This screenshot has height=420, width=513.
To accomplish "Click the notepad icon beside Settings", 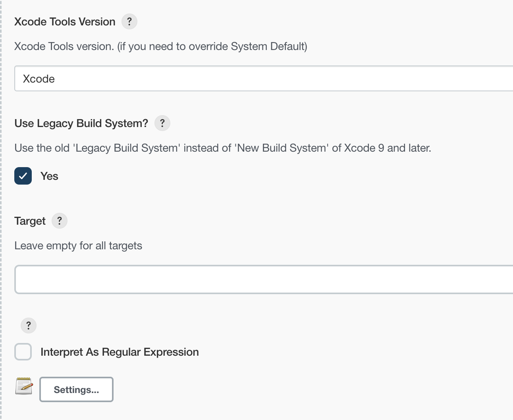I will 24,386.
